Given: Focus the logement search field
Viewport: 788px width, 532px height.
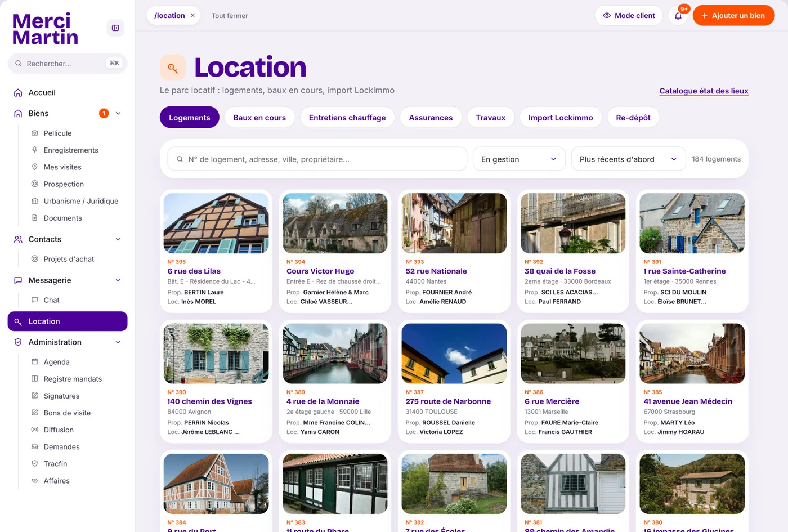Looking at the screenshot, I should (x=317, y=159).
